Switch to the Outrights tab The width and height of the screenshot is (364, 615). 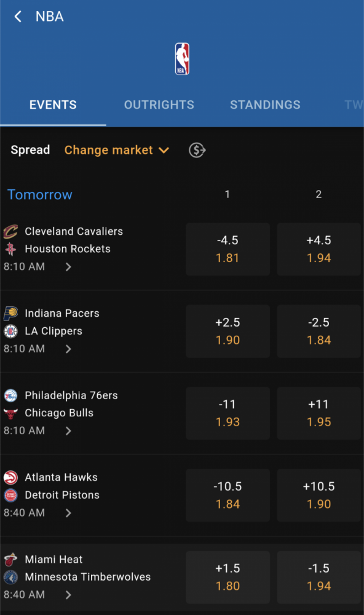pyautogui.click(x=159, y=105)
